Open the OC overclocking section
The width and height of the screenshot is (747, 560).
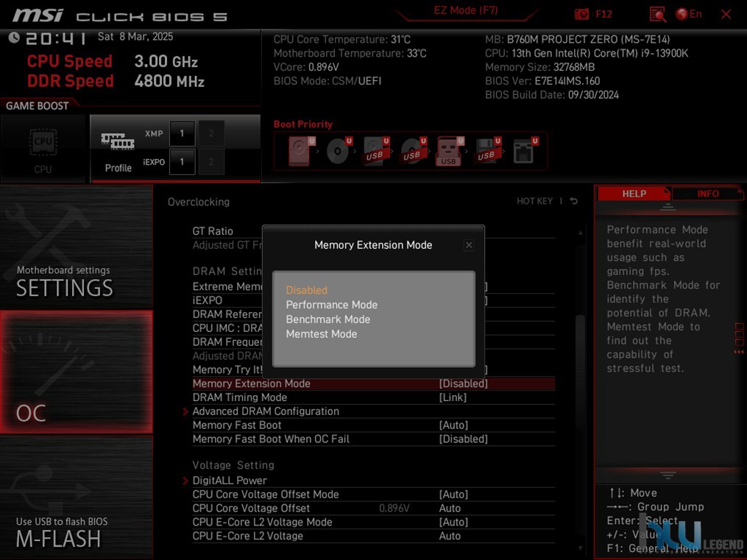[77, 372]
